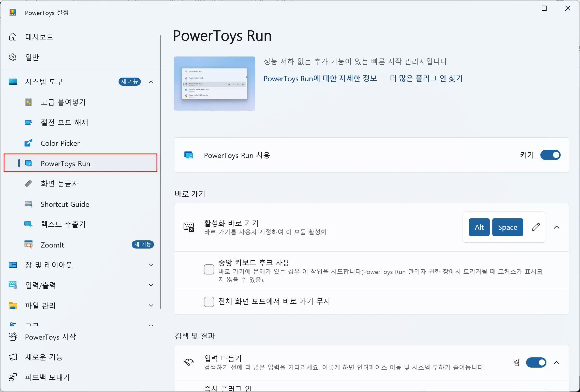The image size is (580, 392).
Task: Check 전체 화면 모드에서 바로 가기 무시
Action: coord(209,302)
